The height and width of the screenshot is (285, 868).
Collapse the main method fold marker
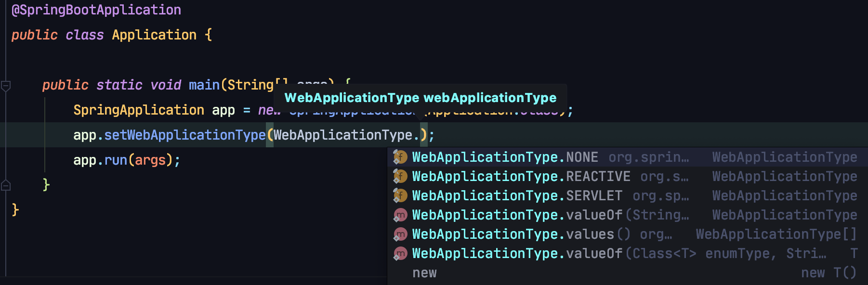pos(6,86)
